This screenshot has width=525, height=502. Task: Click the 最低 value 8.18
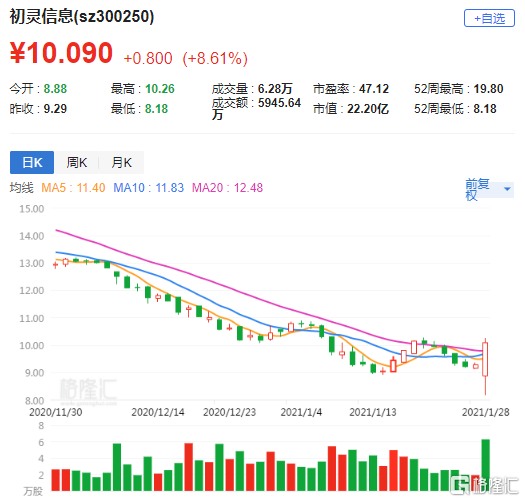click(156, 109)
